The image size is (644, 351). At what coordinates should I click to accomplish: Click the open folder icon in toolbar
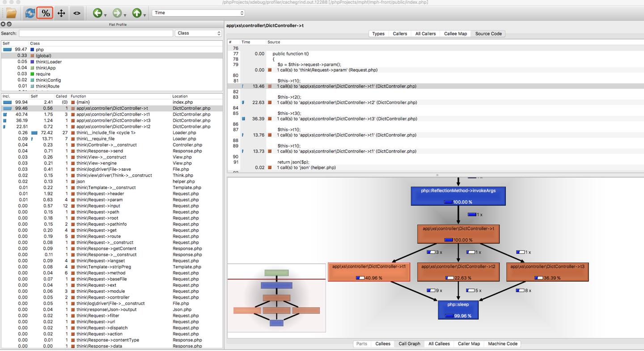click(11, 13)
